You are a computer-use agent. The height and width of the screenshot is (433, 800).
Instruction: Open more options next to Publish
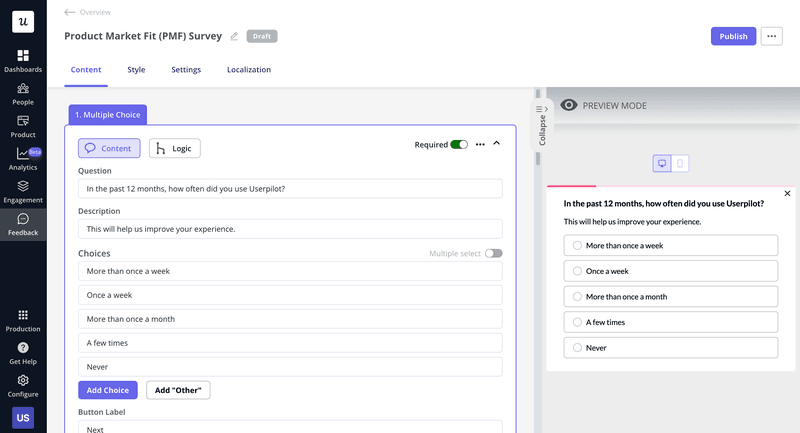[771, 36]
